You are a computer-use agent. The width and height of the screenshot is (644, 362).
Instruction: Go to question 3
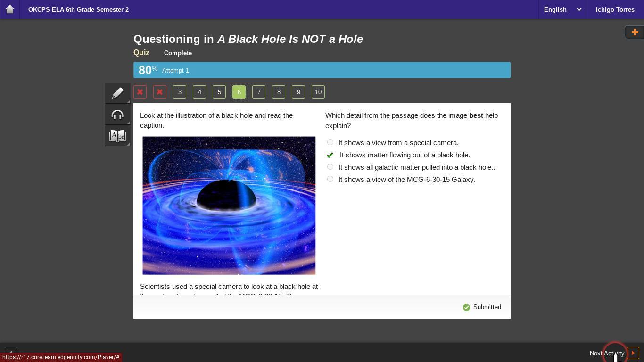(180, 92)
